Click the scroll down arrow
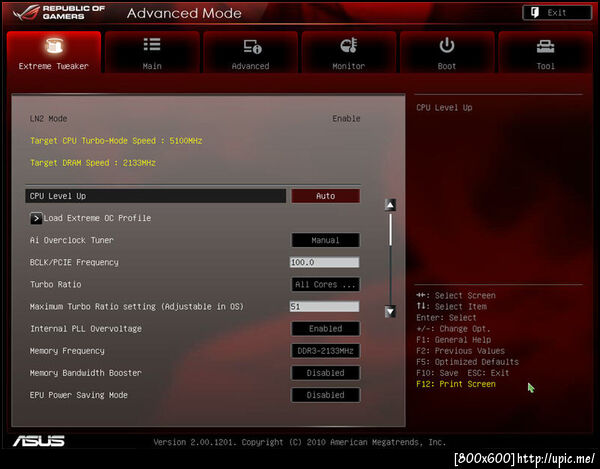This screenshot has height=469, width=600. tap(390, 312)
